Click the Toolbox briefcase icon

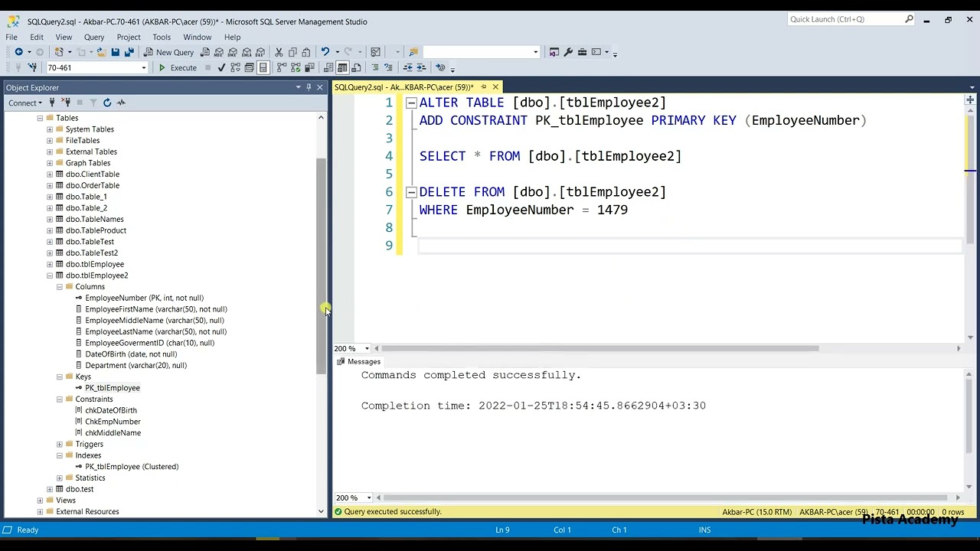(582, 52)
